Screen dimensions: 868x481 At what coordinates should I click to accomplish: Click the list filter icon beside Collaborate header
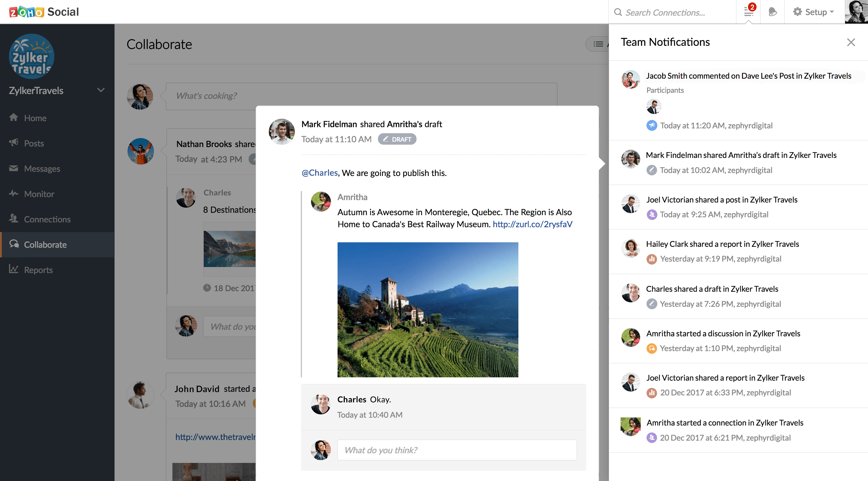[x=598, y=44]
